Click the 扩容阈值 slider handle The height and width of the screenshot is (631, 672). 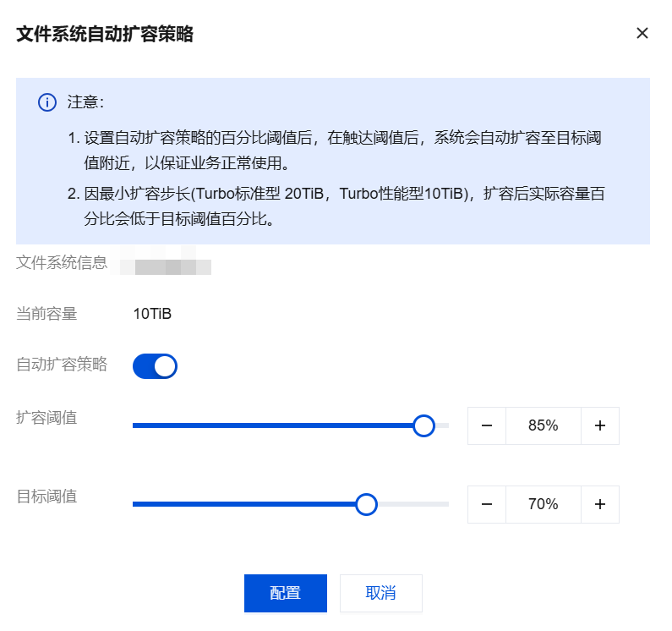423,425
